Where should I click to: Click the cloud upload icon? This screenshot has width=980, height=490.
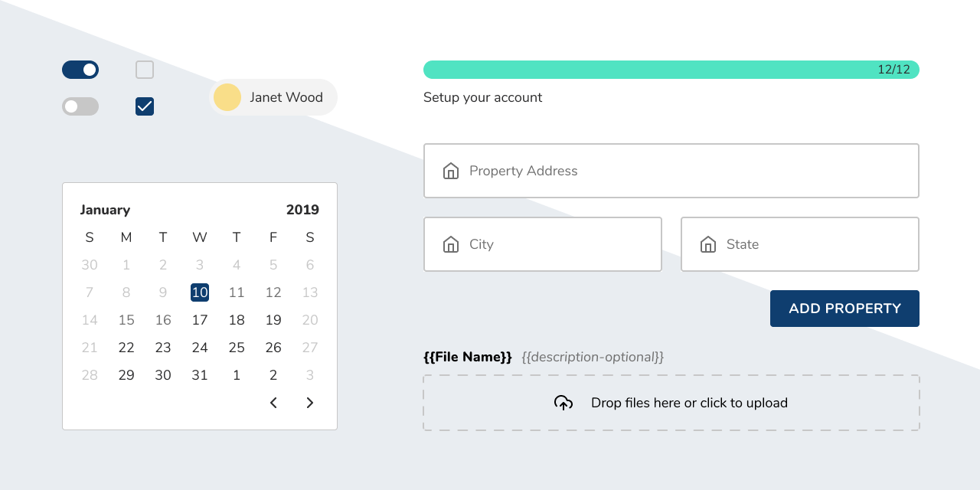tap(563, 402)
